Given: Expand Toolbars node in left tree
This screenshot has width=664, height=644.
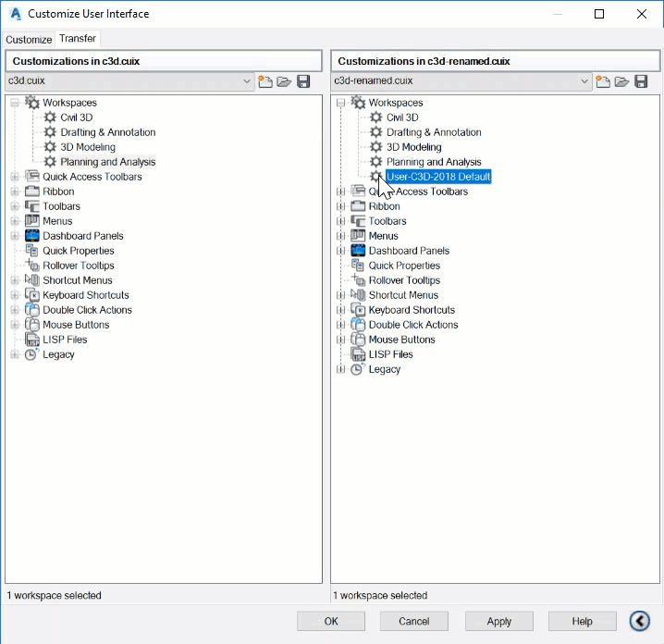Looking at the screenshot, I should [15, 206].
